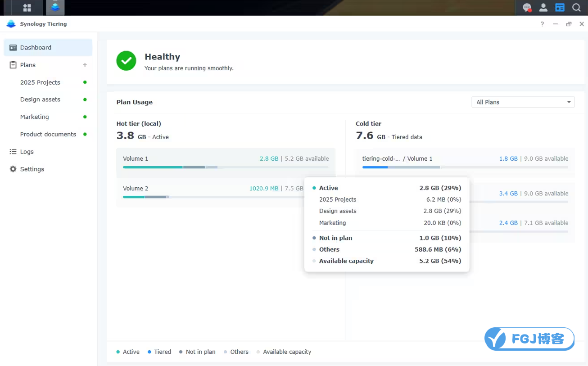Viewport: 588px width, 366px height.
Task: Open notifications via the chat bubble icon
Action: [527, 7]
